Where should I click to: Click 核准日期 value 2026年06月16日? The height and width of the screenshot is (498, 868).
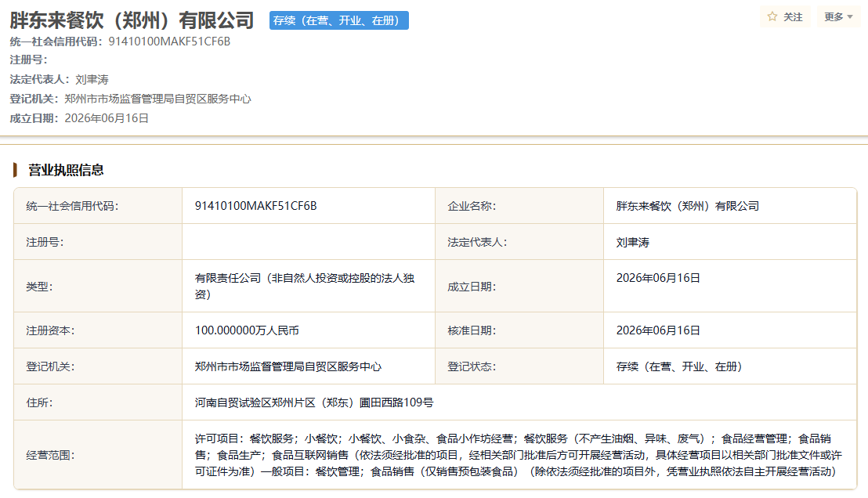click(x=658, y=330)
